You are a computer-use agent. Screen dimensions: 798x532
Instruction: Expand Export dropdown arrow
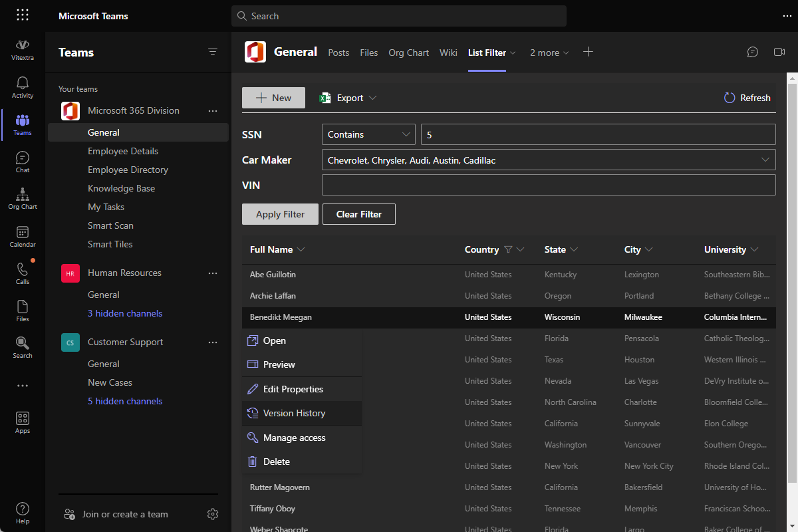coord(372,98)
